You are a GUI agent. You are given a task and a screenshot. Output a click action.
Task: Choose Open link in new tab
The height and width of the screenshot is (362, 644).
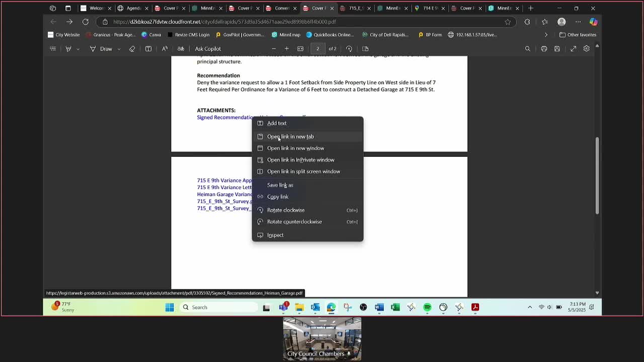tap(307, 137)
